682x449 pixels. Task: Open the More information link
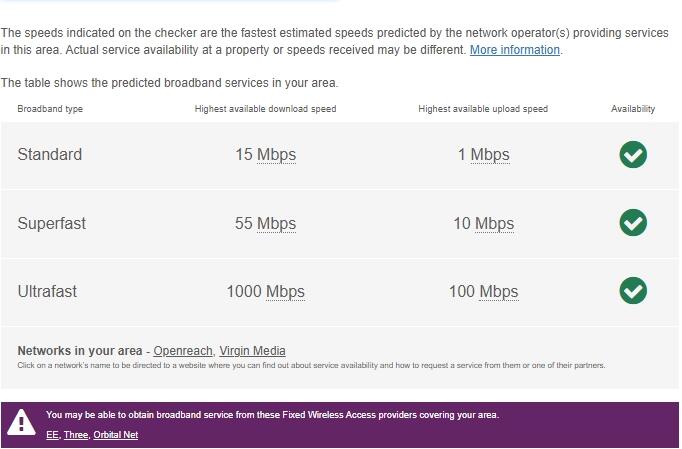coord(515,50)
